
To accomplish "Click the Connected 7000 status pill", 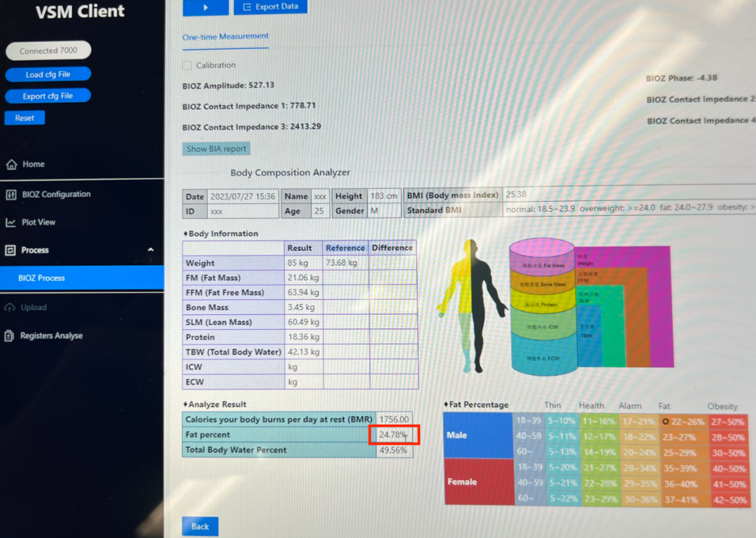I will pos(48,51).
